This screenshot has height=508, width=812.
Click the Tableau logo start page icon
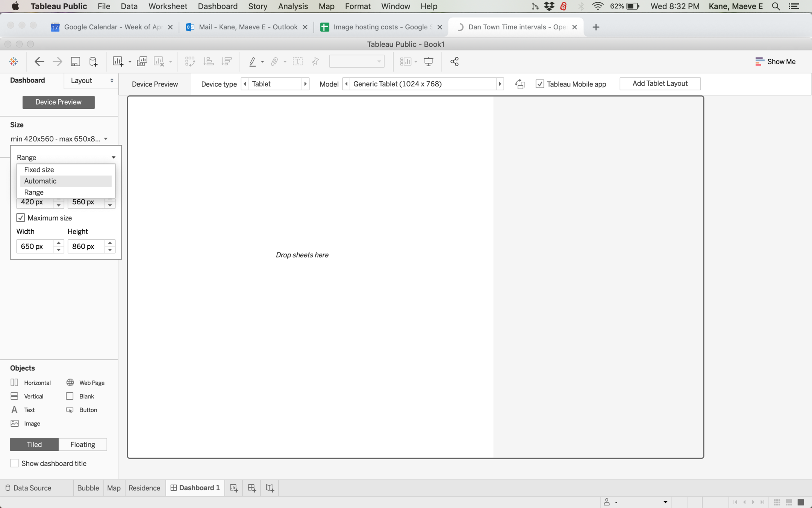[14, 62]
